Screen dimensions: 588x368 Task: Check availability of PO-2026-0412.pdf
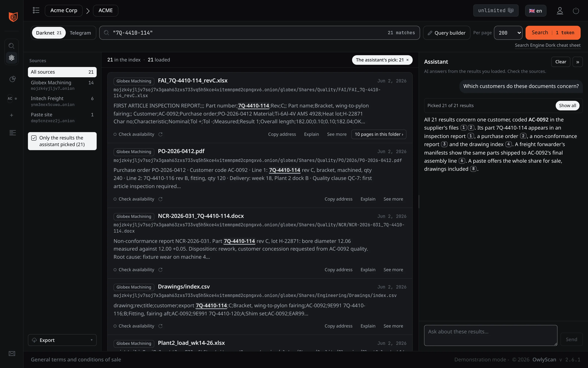click(x=134, y=199)
